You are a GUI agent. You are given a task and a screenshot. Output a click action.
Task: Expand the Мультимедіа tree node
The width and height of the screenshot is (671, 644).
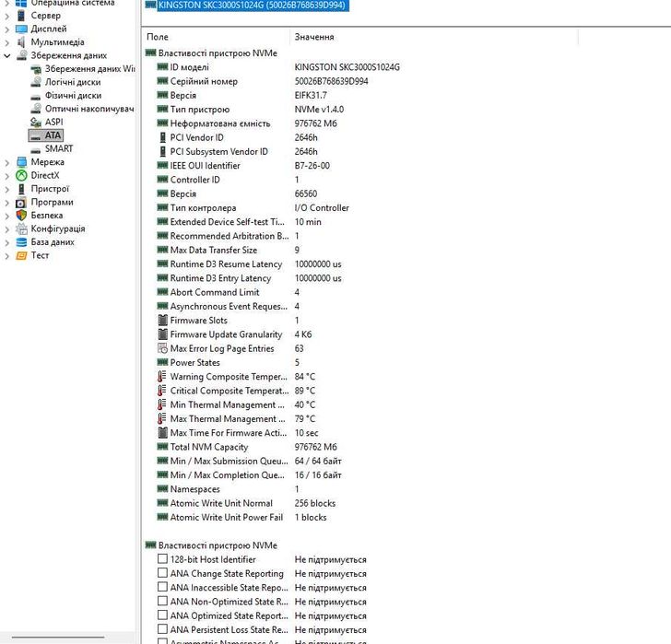(x=6, y=42)
